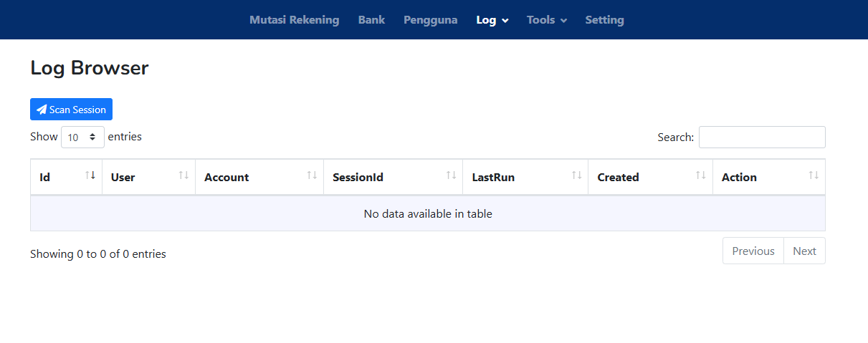Click the Previous pagination button
Viewport: 868px width, 343px height.
point(753,251)
